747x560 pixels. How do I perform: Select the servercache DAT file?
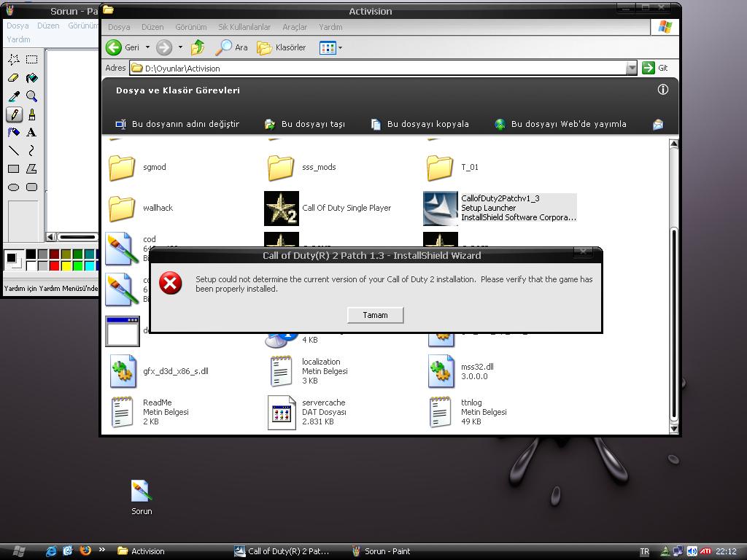(307, 412)
